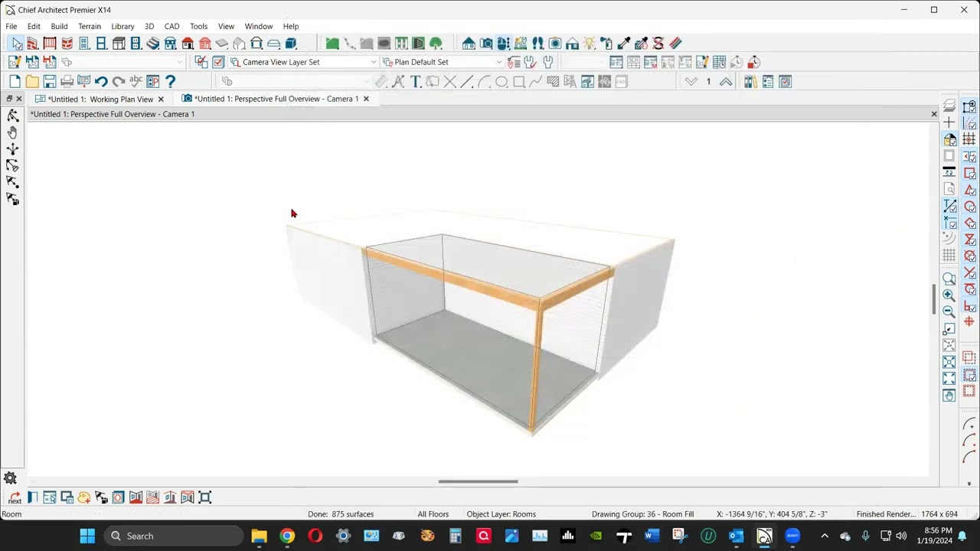Screen dimensions: 980x551
Task: Open the wrench tool icon
Action: [x=548, y=62]
